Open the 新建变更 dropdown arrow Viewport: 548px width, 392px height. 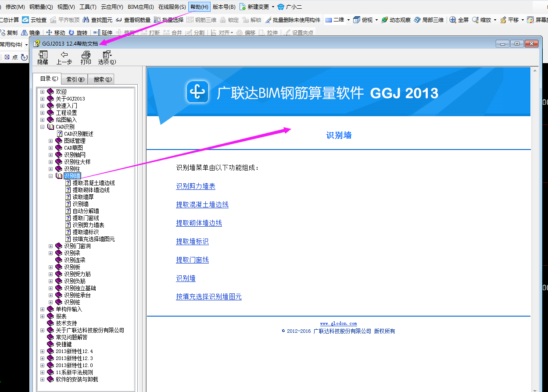click(x=273, y=7)
